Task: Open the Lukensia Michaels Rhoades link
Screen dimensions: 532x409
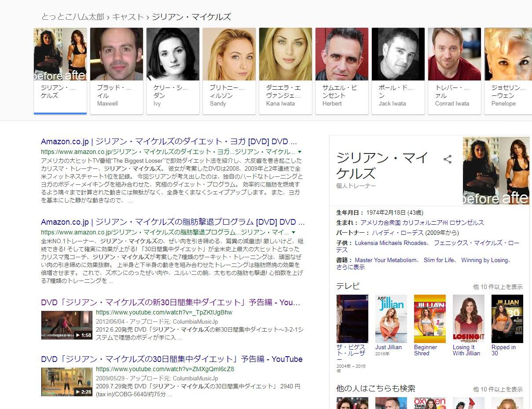Action: [x=391, y=243]
